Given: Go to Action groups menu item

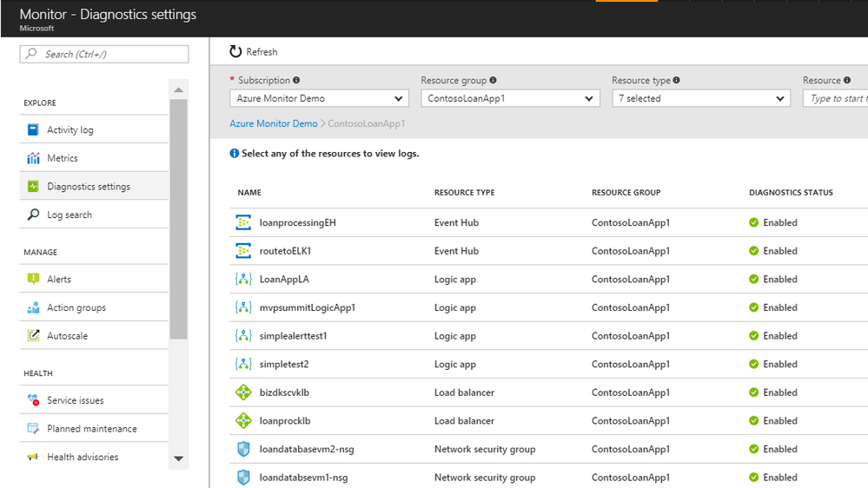Looking at the screenshot, I should [76, 307].
